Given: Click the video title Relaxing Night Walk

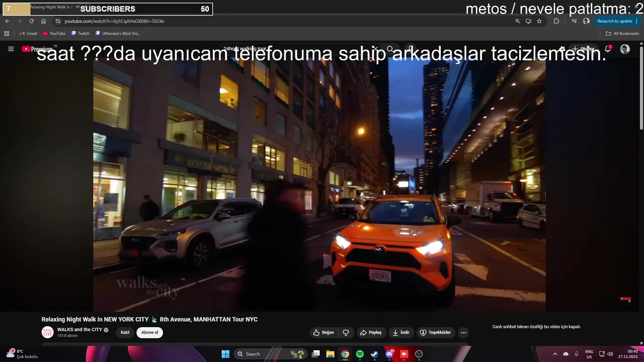Looking at the screenshot, I should 149,319.
